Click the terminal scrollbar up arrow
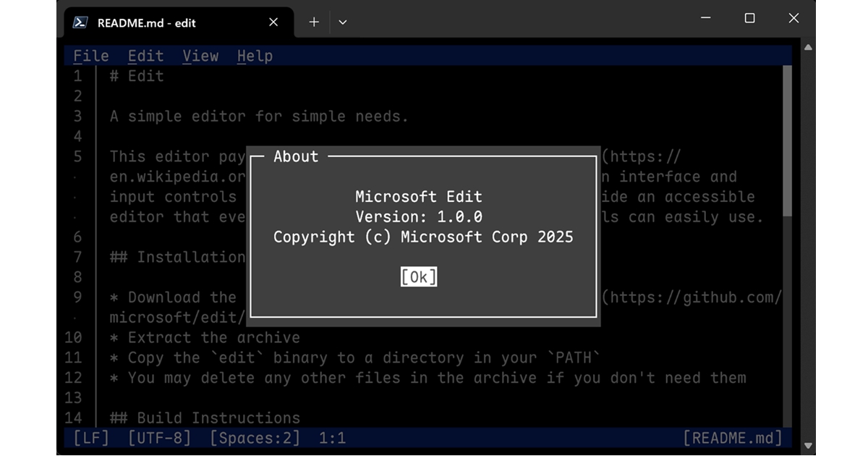This screenshot has height=456, width=868. tap(809, 47)
